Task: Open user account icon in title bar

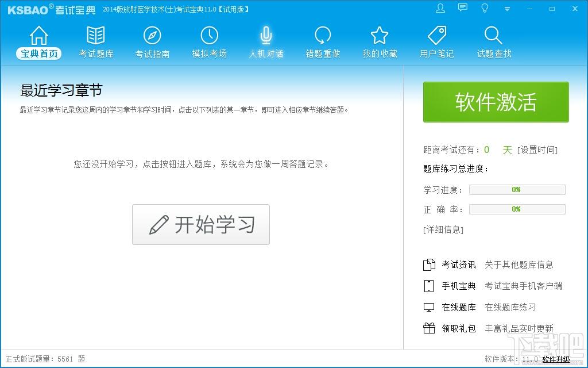Action: pyautogui.click(x=440, y=8)
